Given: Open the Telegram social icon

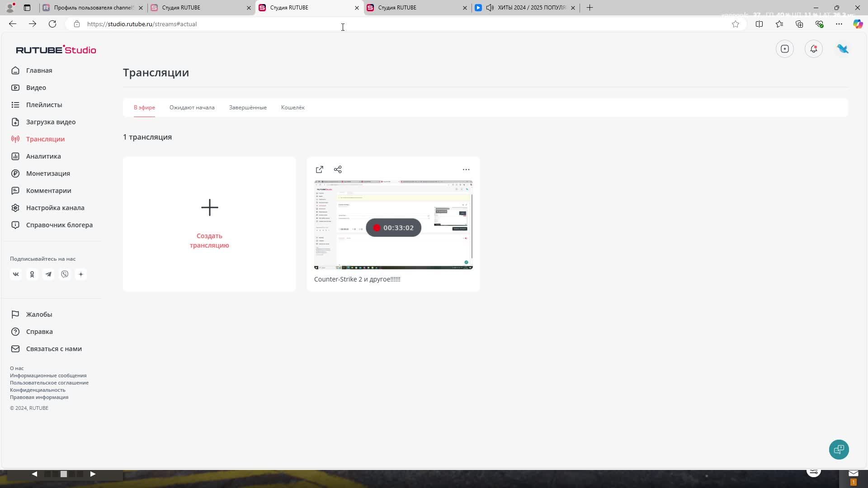Looking at the screenshot, I should pos(48,274).
